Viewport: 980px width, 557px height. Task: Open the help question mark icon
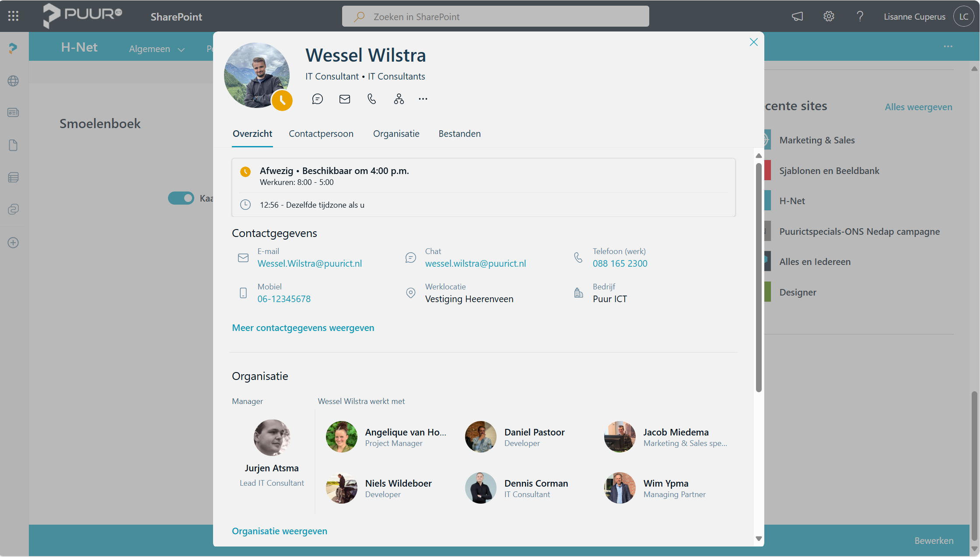coord(860,17)
